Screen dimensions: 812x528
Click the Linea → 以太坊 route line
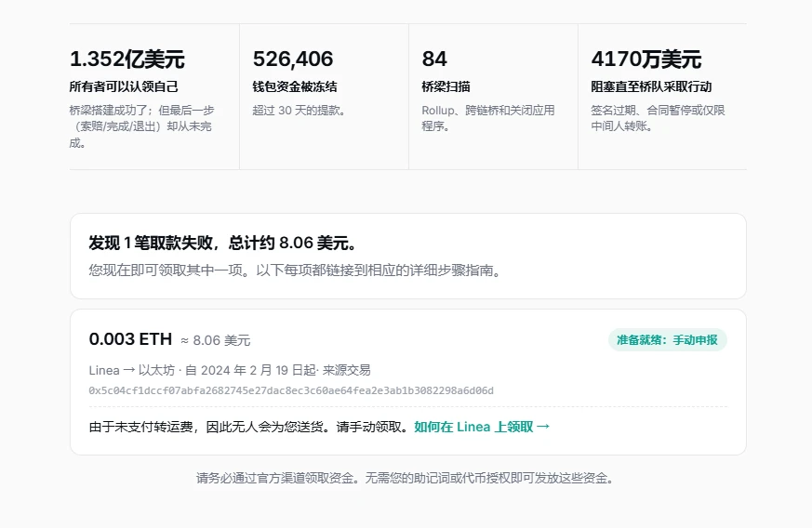click(230, 370)
